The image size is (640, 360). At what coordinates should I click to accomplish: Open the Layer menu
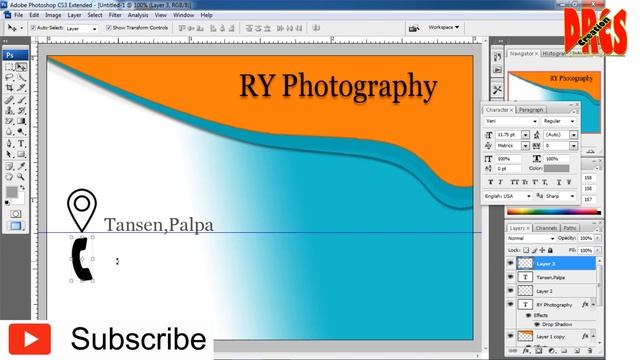(74, 15)
